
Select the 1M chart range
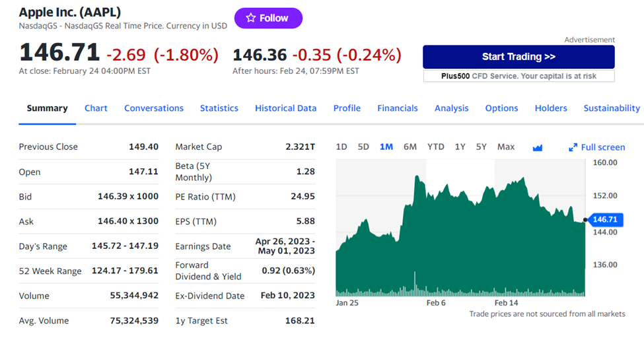click(x=386, y=147)
